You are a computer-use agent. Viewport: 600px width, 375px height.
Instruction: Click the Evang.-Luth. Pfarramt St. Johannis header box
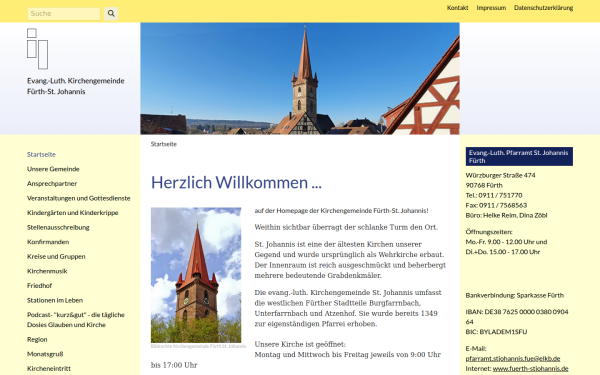pos(519,157)
